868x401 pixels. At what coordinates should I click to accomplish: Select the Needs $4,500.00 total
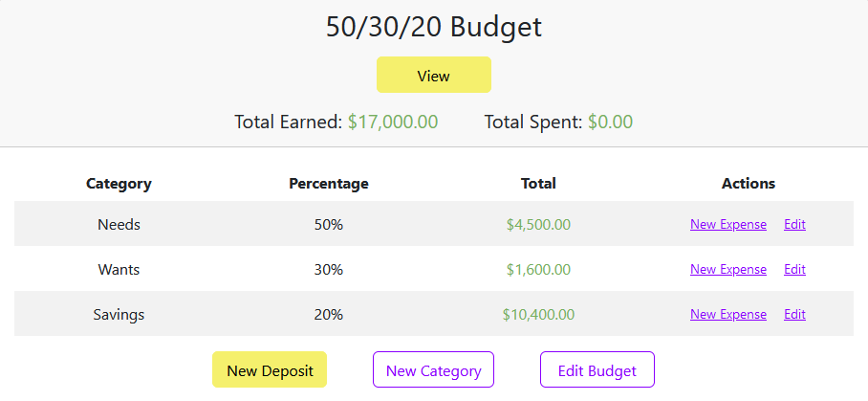538,224
